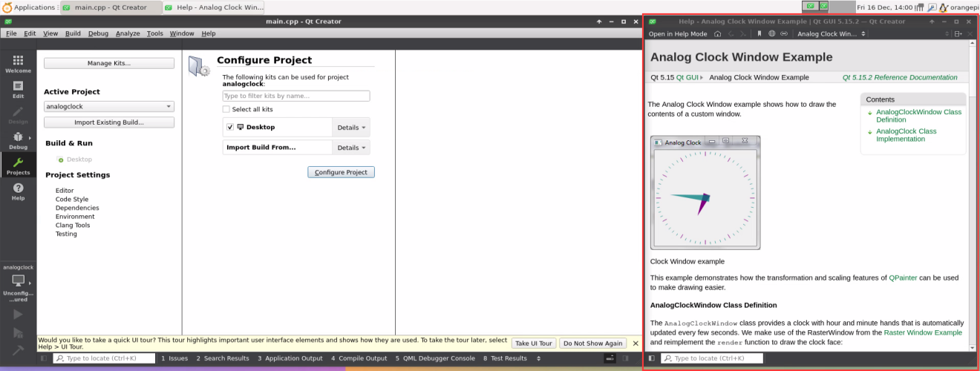Follow the QPainter link in help text
The height and width of the screenshot is (371, 980).
click(904, 278)
